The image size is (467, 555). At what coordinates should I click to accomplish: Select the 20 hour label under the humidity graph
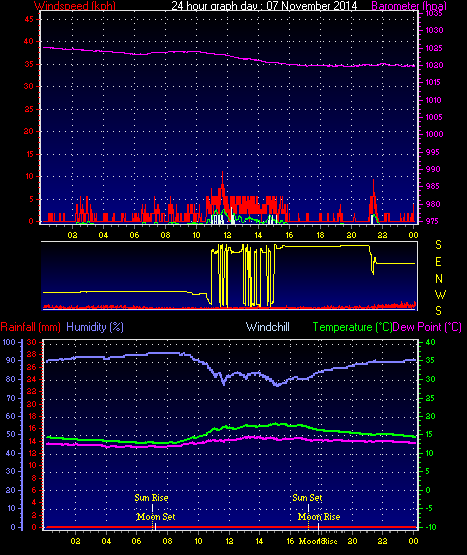point(352,541)
